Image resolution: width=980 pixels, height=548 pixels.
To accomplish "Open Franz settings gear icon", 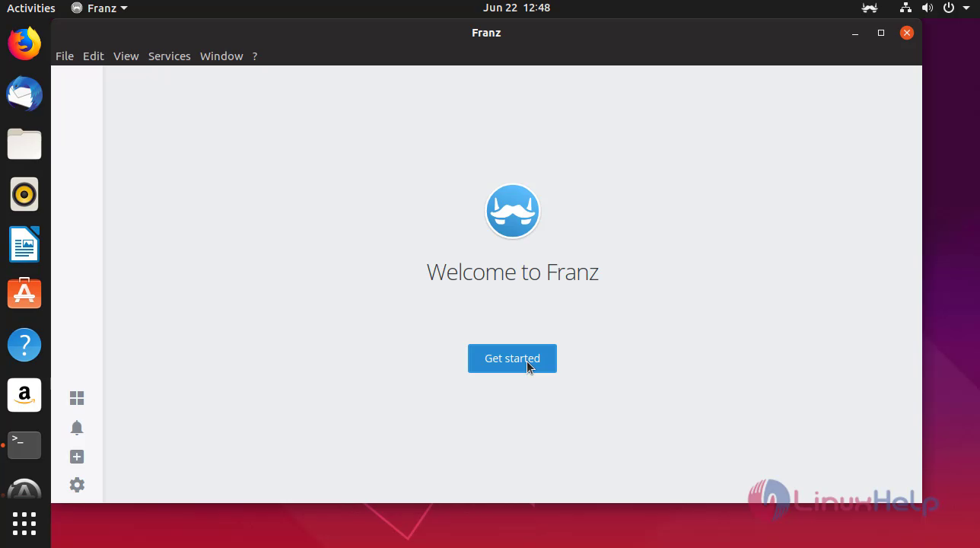I will (77, 485).
